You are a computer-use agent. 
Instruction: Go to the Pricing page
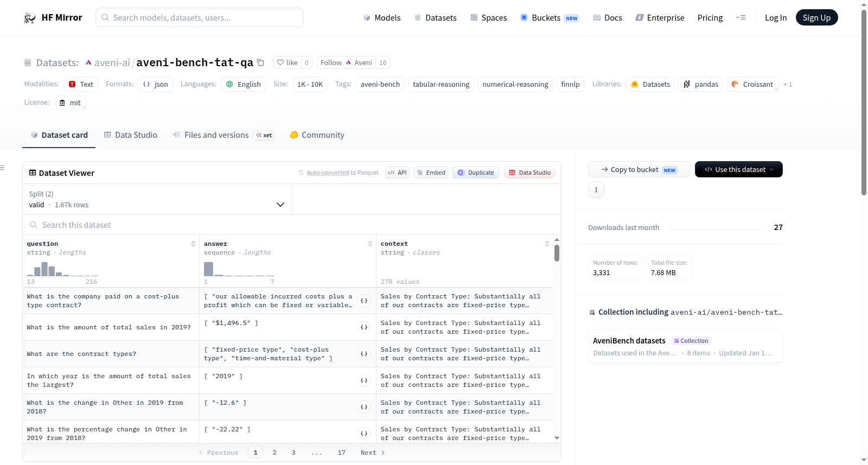click(x=710, y=18)
